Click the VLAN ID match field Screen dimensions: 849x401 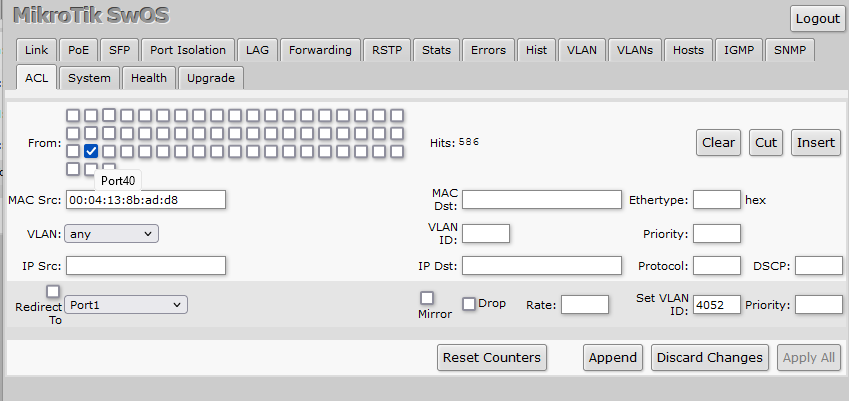(x=486, y=234)
